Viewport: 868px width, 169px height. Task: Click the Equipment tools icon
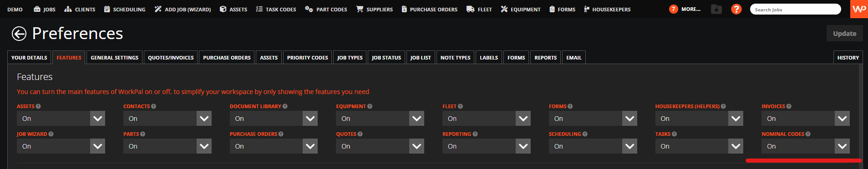[x=504, y=9]
